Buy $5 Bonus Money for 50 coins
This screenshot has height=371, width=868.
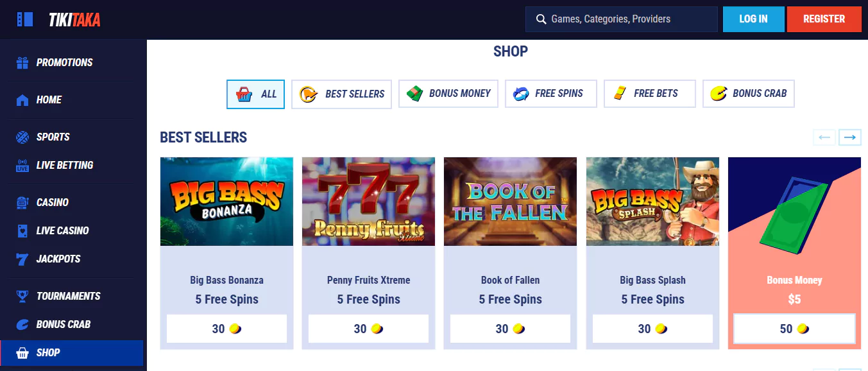794,329
